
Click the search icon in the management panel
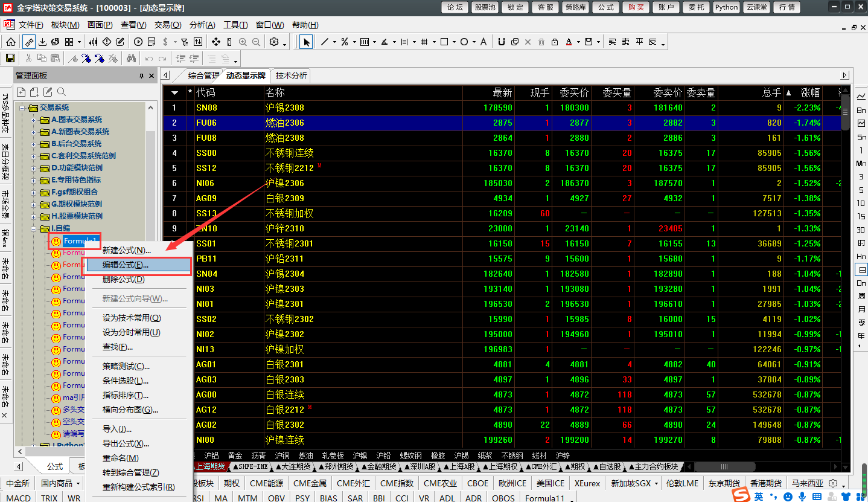click(61, 92)
